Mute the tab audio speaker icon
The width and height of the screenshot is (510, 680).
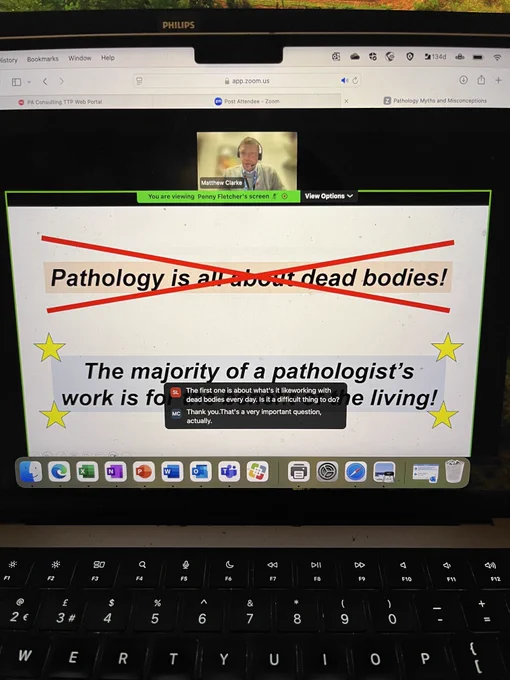344,80
